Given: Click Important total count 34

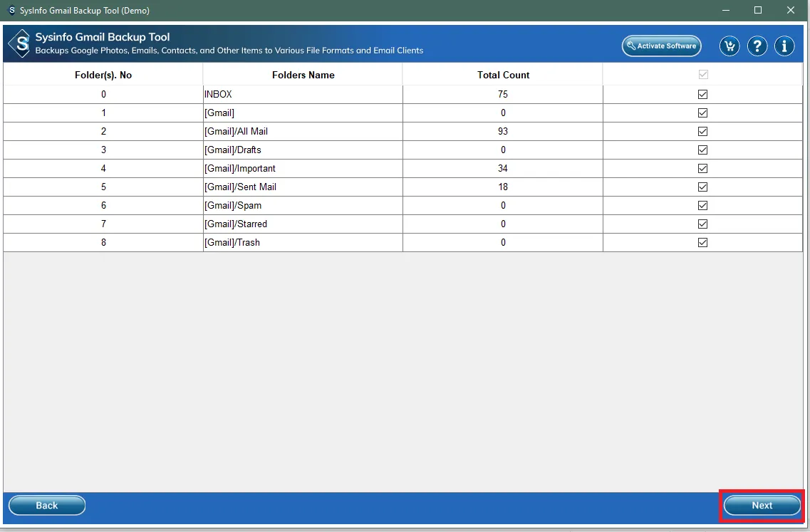Looking at the screenshot, I should 503,169.
